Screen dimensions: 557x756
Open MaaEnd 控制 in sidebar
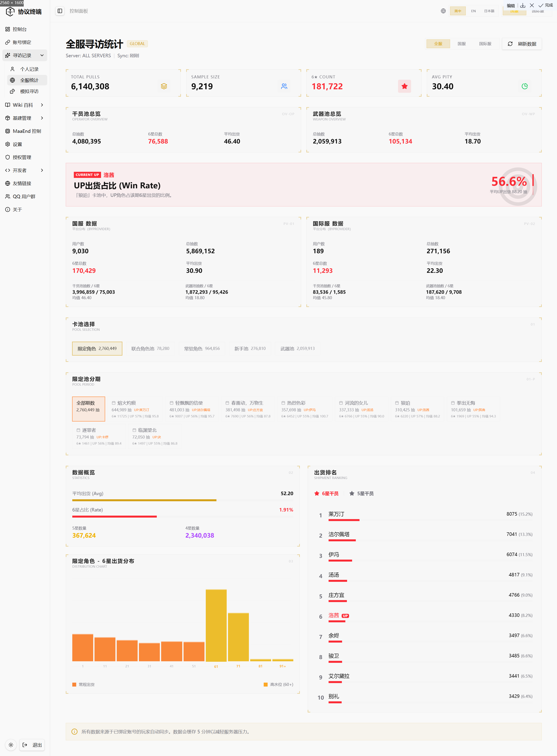point(25,131)
